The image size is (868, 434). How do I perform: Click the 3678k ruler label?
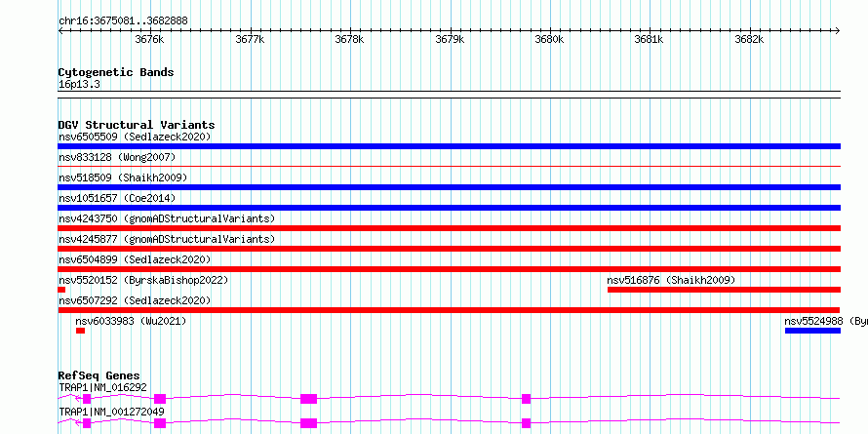[x=350, y=39]
